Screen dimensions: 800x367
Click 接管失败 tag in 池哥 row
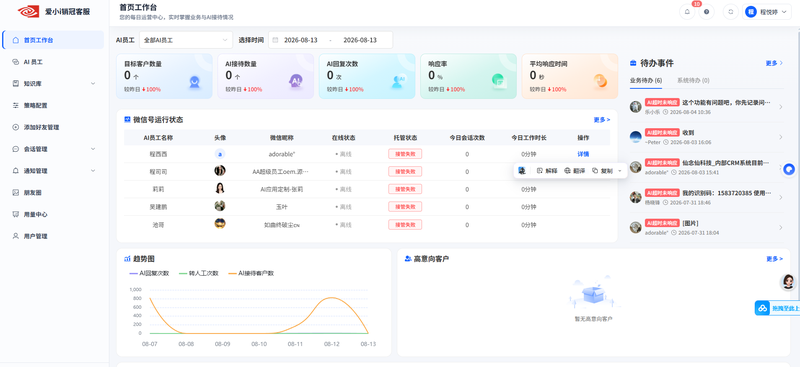coord(405,225)
